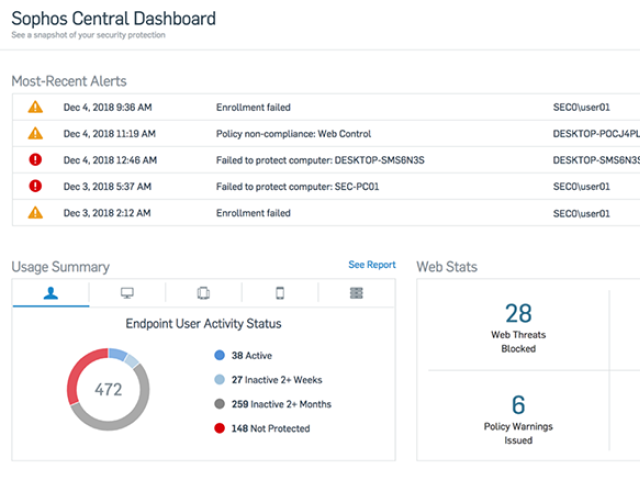Select the Failed to protect computer: SEC-PC01 row
The width and height of the screenshot is (640, 480).
pos(285,185)
